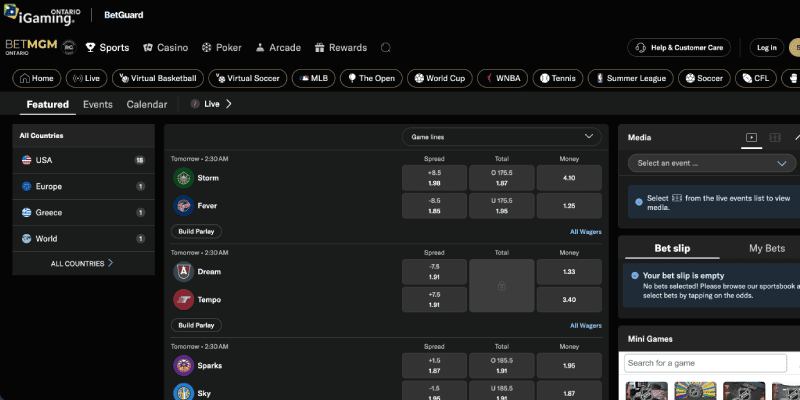Open the World Cup pill
This screenshot has width=800, height=400.
[440, 79]
